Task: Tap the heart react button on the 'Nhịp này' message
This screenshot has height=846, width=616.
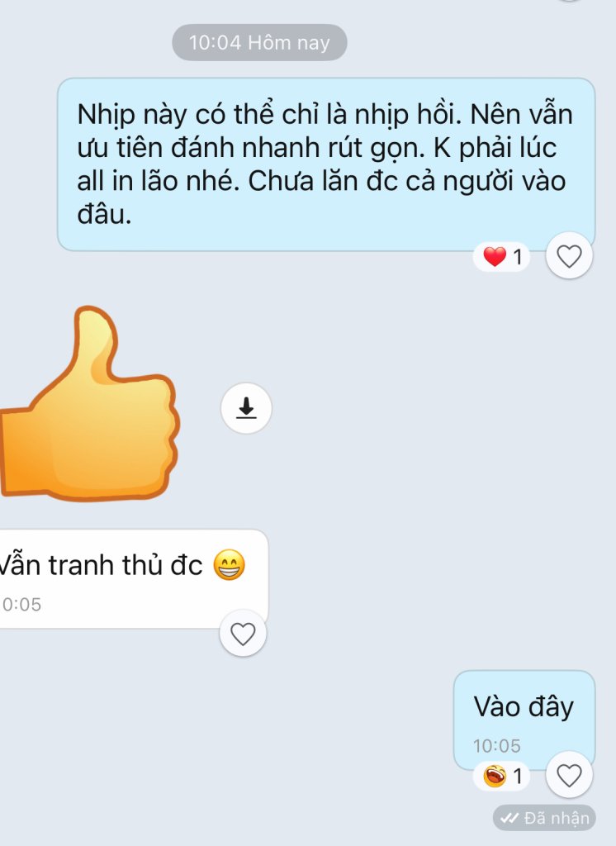Action: pos(569,256)
